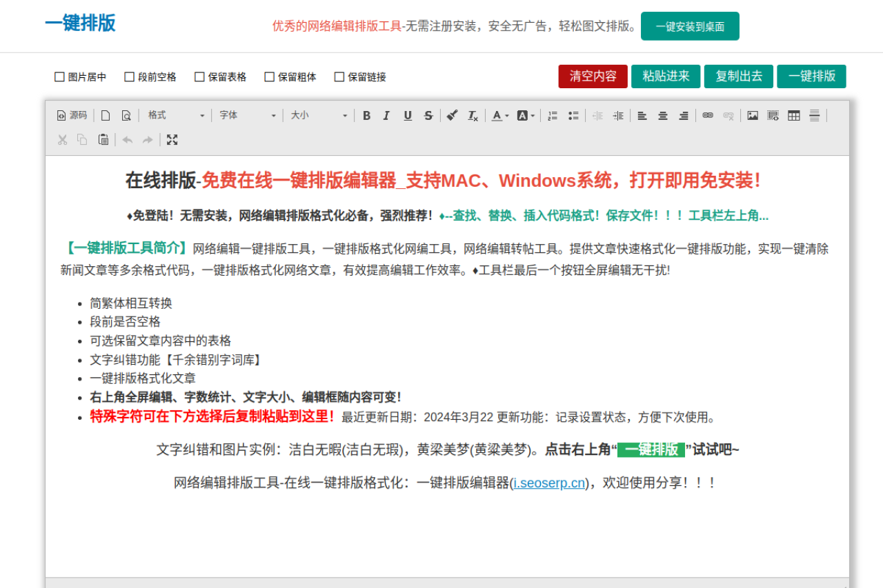
Task: Click the red editor heading text
Action: (x=481, y=181)
